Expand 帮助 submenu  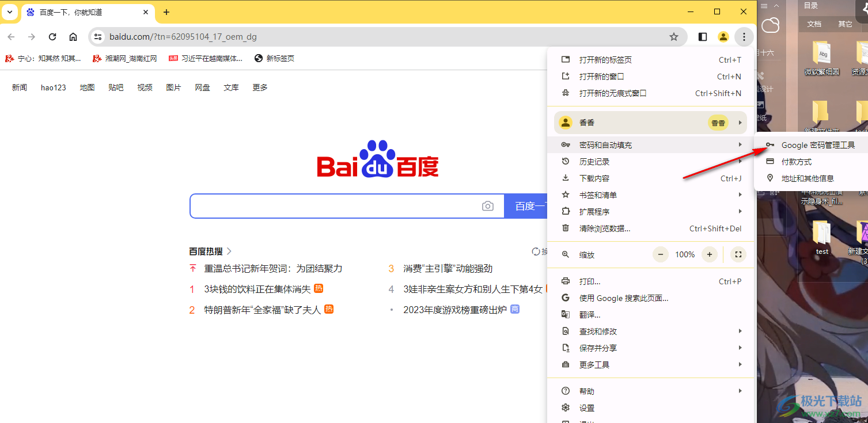coord(651,391)
